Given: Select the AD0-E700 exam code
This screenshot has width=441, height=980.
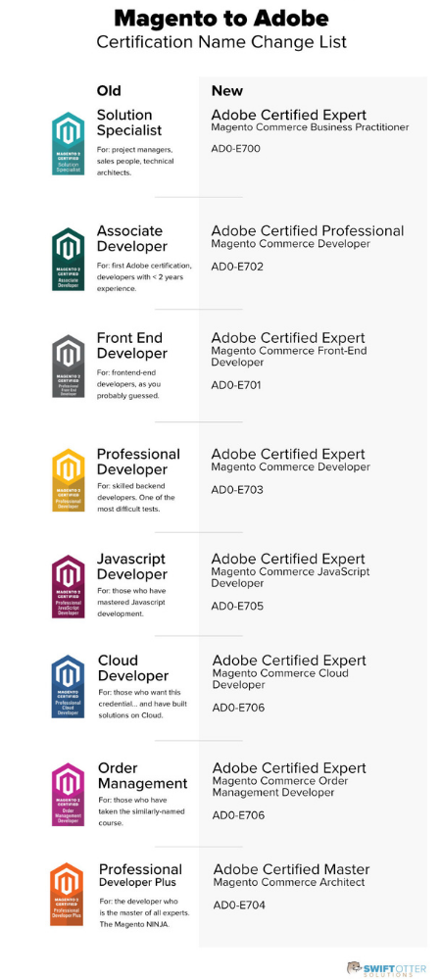Looking at the screenshot, I should (235, 149).
